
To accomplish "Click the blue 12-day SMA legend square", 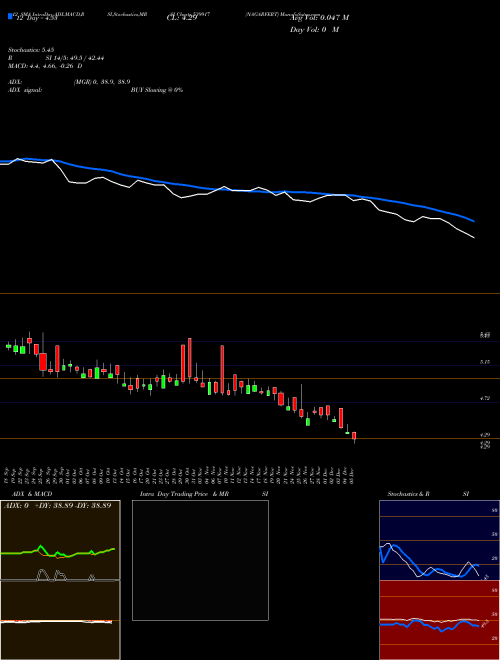I will point(10,16).
